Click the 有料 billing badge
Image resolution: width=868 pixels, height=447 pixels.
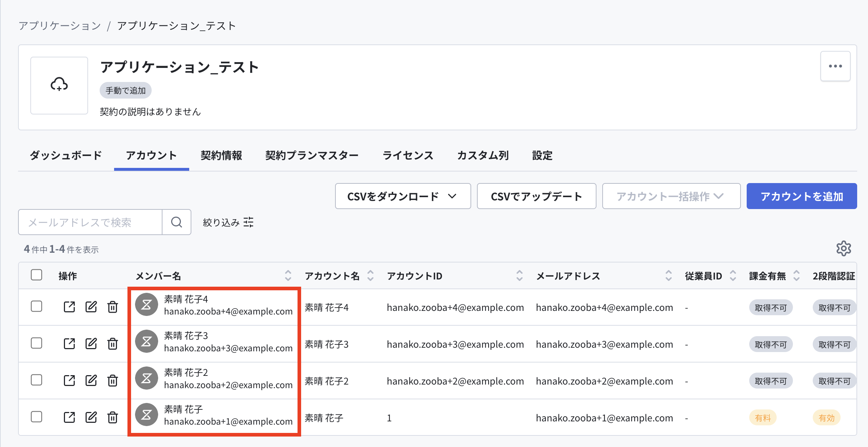pos(763,418)
